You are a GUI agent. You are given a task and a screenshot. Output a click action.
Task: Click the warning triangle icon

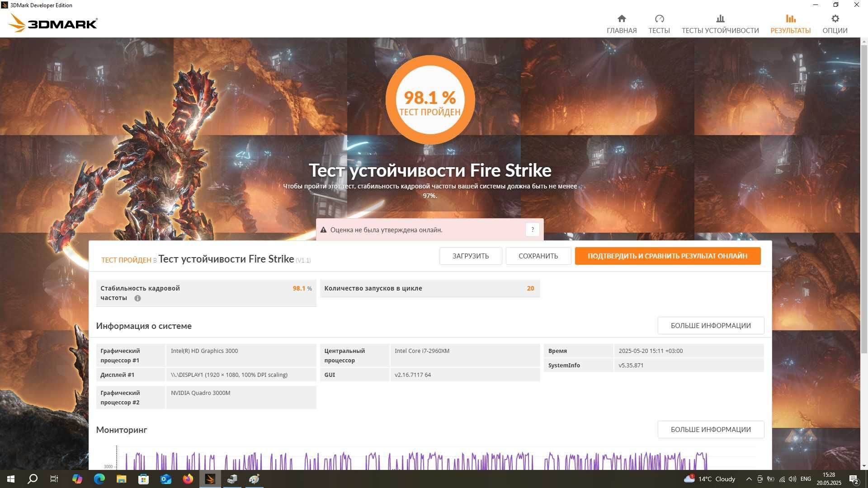tap(323, 230)
